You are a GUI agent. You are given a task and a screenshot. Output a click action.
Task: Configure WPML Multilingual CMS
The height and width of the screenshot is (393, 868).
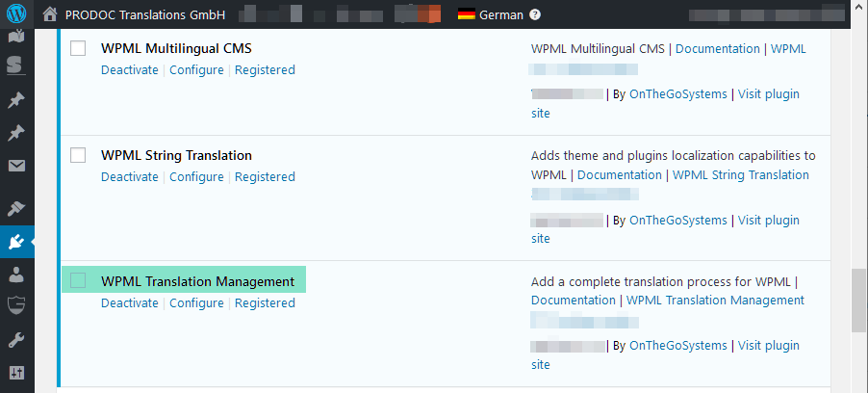point(196,70)
